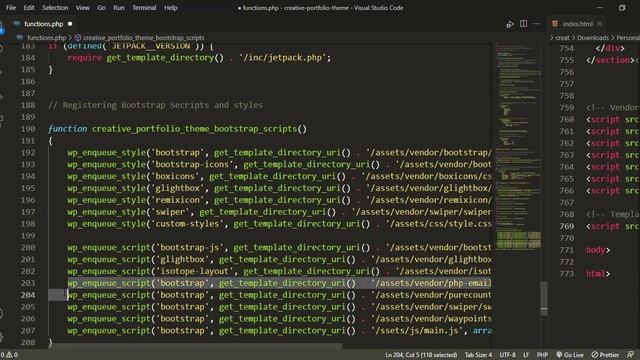Click the HTML file icon on index.html tab
The width and height of the screenshot is (640, 360).
555,24
